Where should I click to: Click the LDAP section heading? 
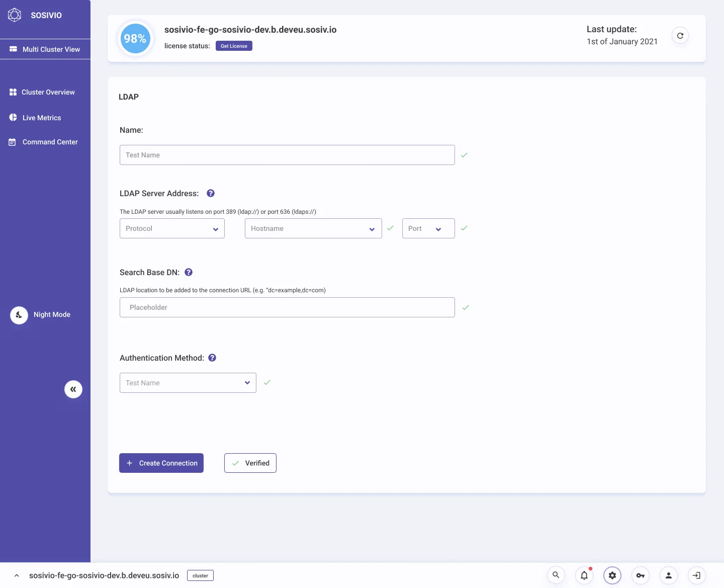(x=129, y=97)
